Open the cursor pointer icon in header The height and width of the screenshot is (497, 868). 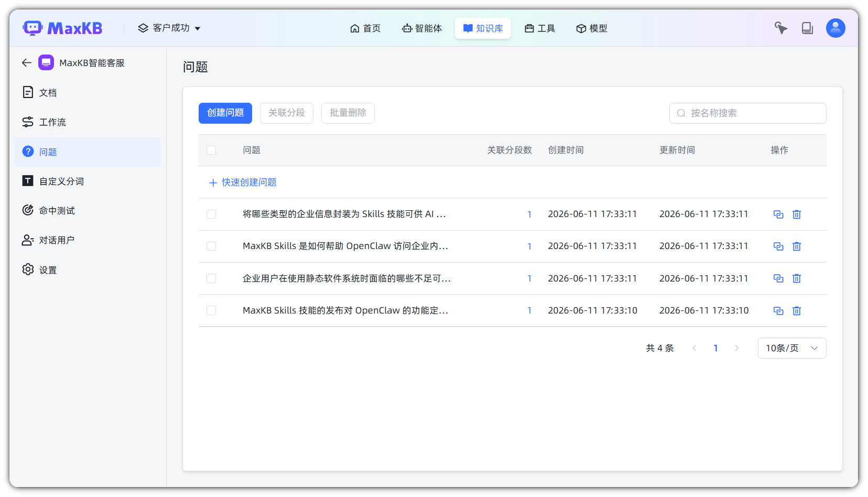click(x=781, y=28)
